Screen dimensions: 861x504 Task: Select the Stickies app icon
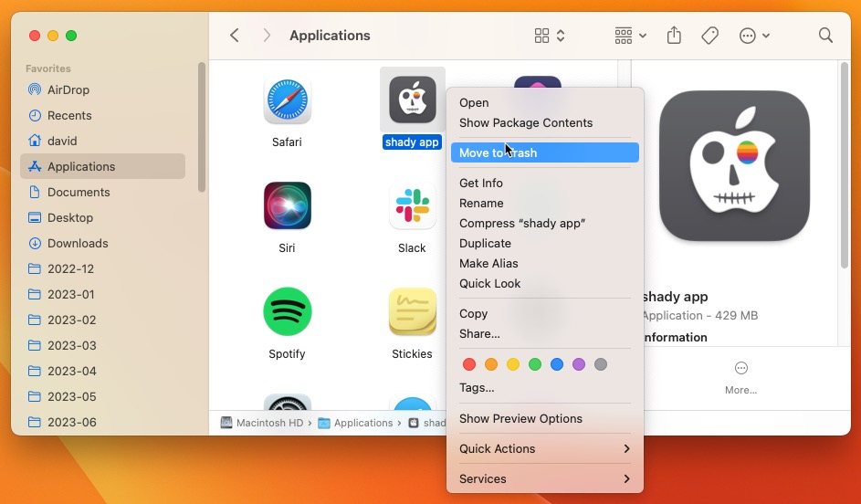(413, 311)
